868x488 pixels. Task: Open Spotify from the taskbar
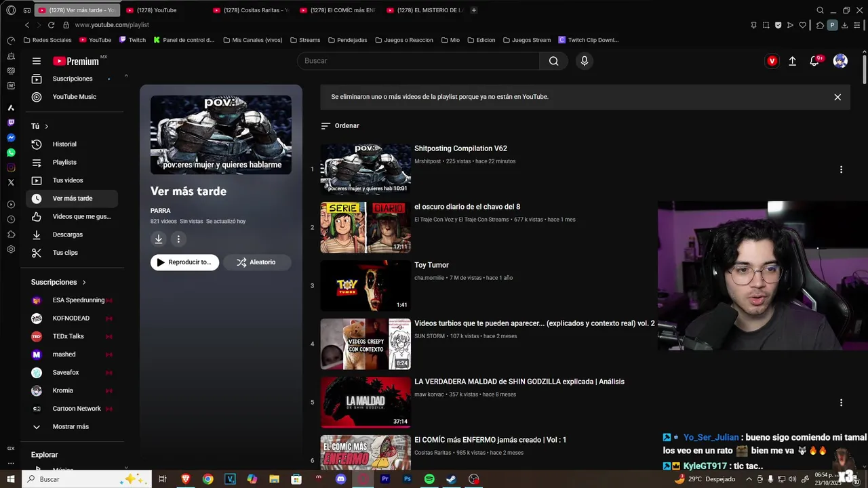coord(429,479)
